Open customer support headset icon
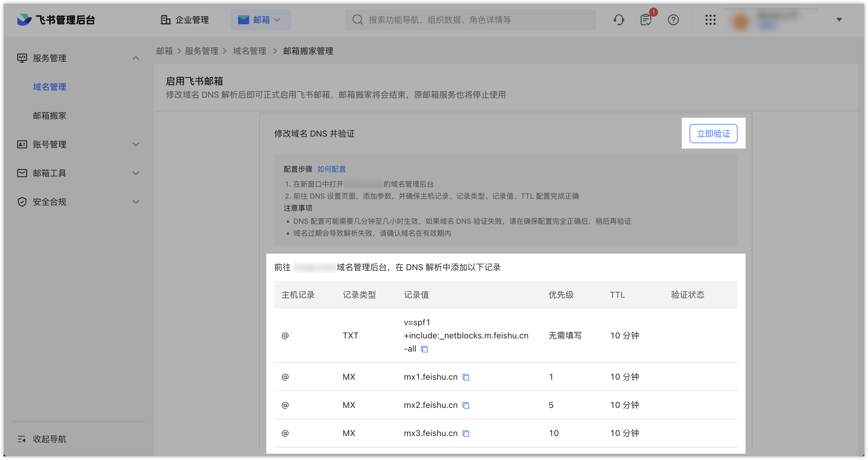The height and width of the screenshot is (460, 868). pyautogui.click(x=619, y=20)
